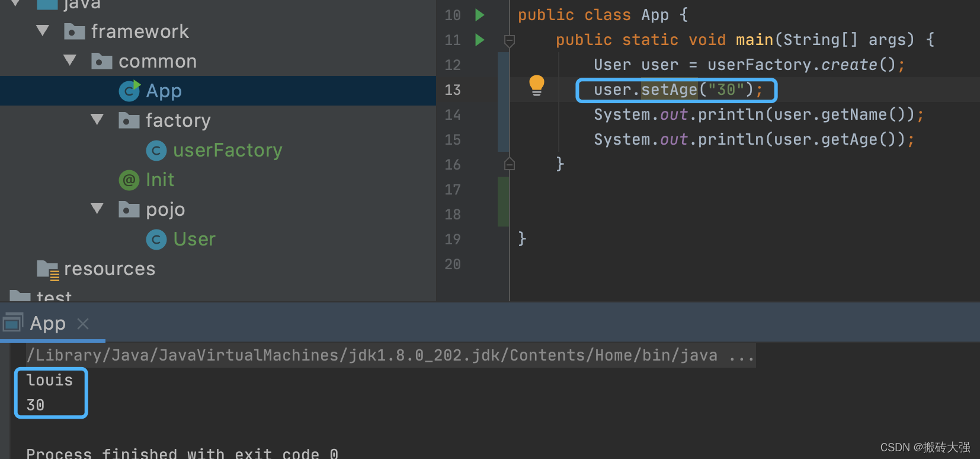Click userFactory.create() call on line 12
980x459 pixels.
click(x=802, y=65)
